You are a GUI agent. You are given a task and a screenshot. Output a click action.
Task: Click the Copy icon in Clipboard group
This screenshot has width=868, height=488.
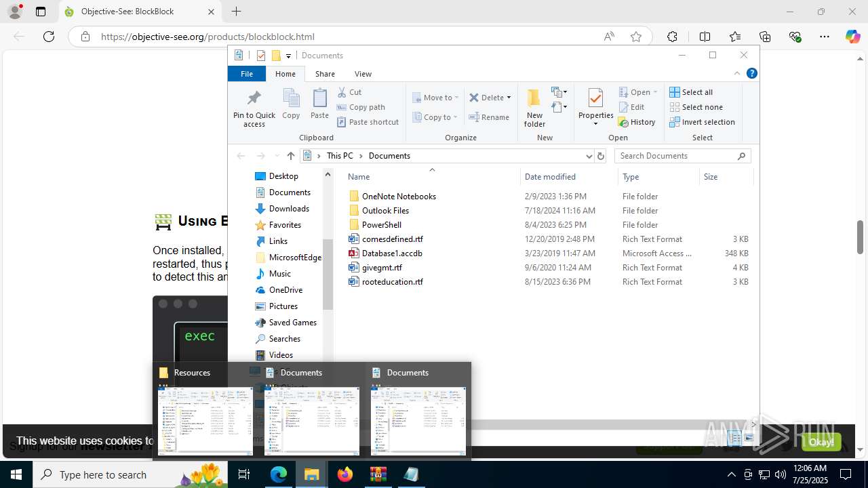click(x=291, y=99)
